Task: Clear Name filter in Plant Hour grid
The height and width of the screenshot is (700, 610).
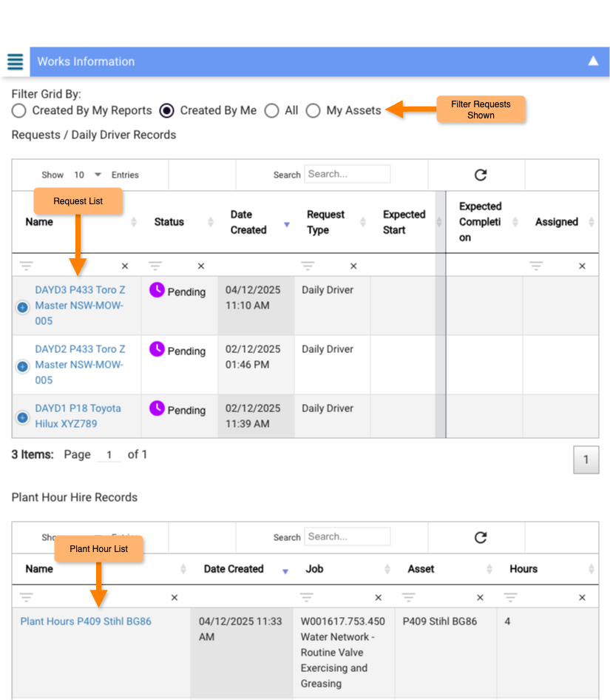Action: (174, 597)
